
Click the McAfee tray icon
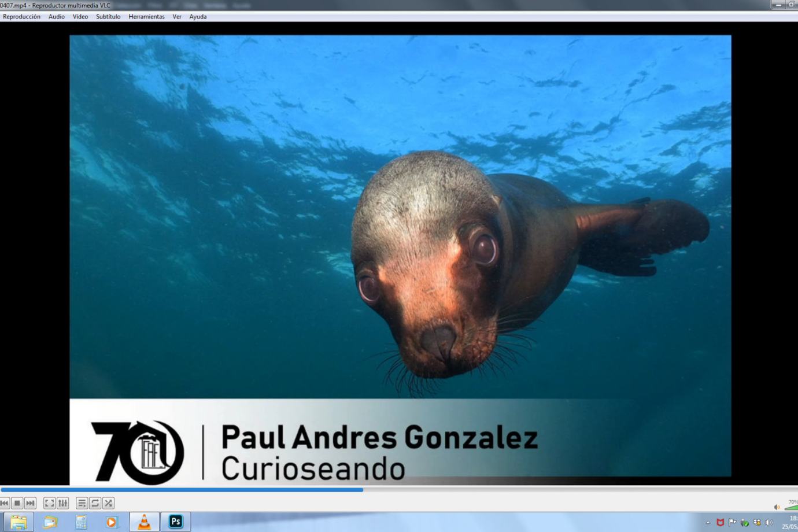(x=720, y=522)
